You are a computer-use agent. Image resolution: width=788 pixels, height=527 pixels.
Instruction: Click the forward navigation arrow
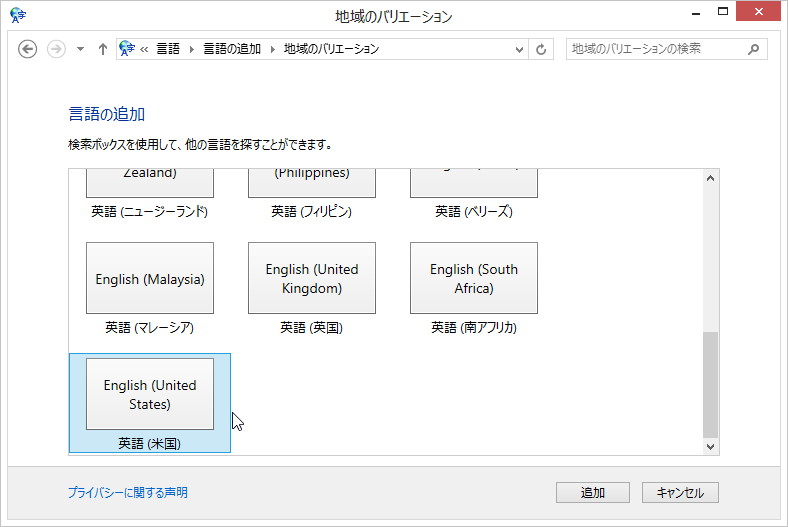[x=56, y=49]
